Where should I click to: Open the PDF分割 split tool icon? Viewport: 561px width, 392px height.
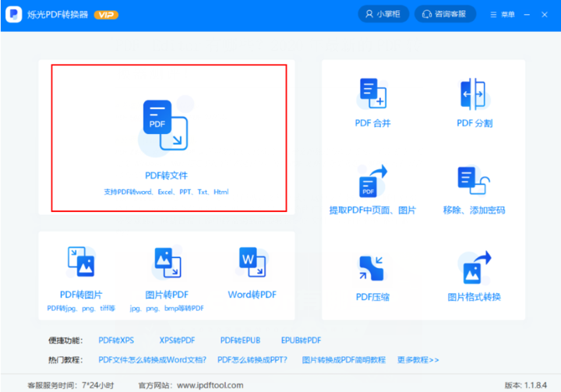coord(474,94)
